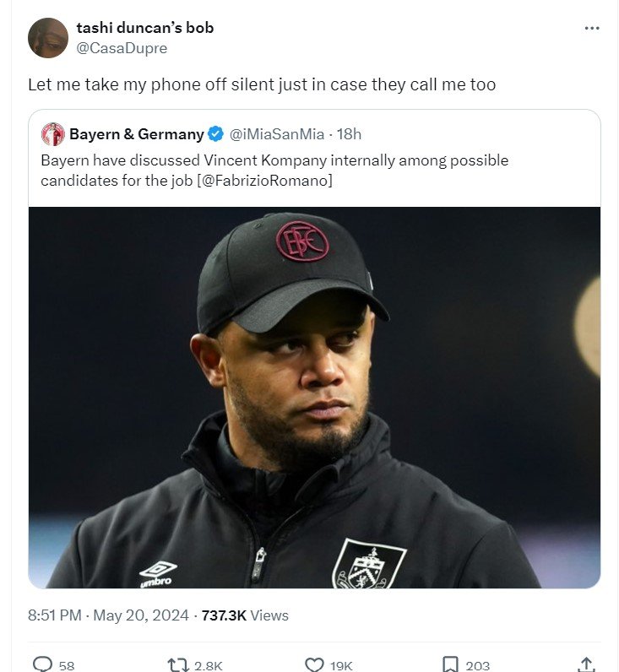Screen dimensions: 619x672
Task: Visit the @iMiaSanMia handle
Action: click(x=279, y=134)
